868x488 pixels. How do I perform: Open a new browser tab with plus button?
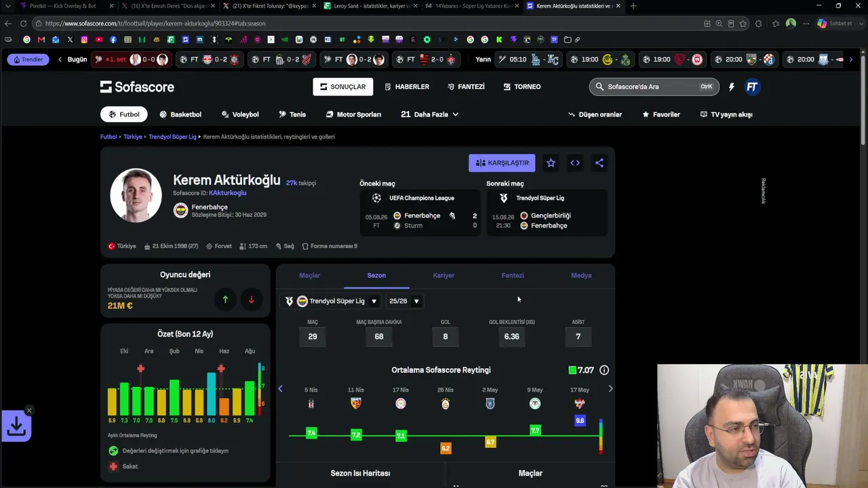[x=633, y=6]
